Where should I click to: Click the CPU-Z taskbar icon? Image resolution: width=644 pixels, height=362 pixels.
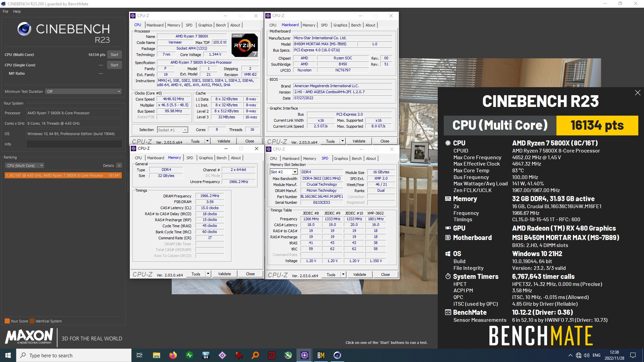305,355
